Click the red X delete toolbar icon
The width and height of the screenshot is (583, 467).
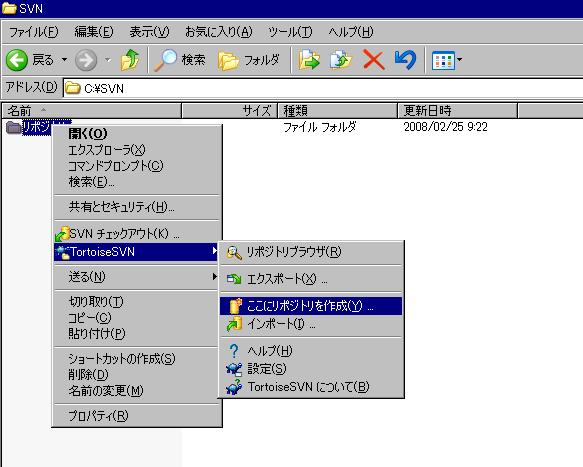pyautogui.click(x=373, y=60)
